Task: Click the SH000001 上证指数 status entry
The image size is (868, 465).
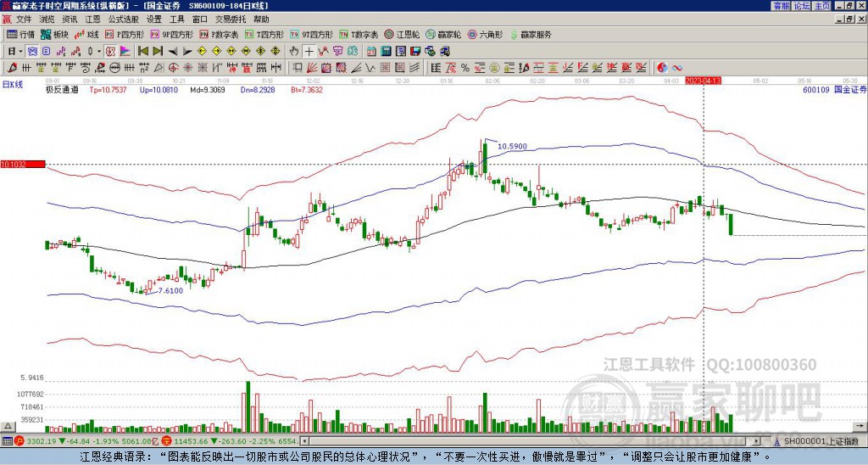Action: [x=821, y=441]
